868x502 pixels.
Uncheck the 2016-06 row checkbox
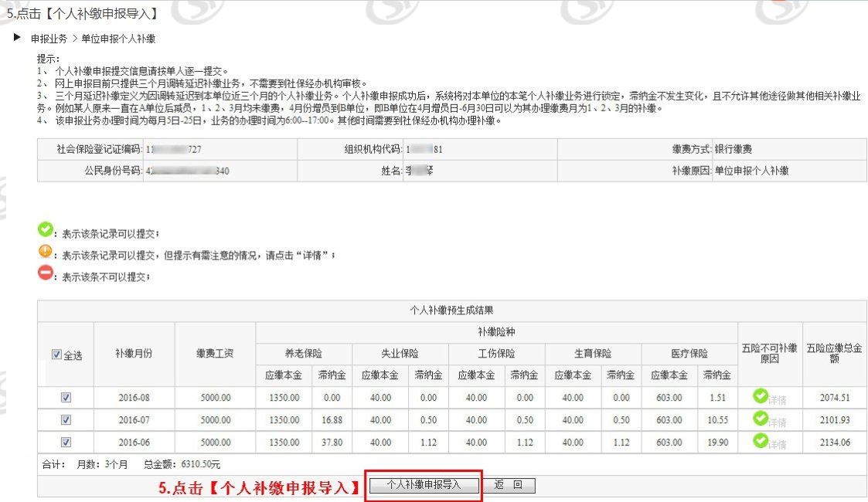click(66, 443)
